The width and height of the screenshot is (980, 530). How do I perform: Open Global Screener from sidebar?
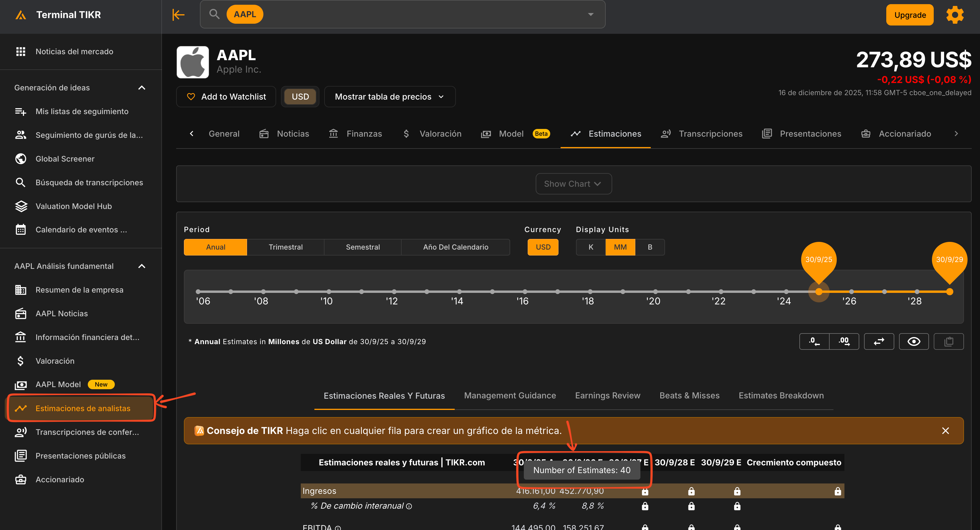[x=65, y=159]
